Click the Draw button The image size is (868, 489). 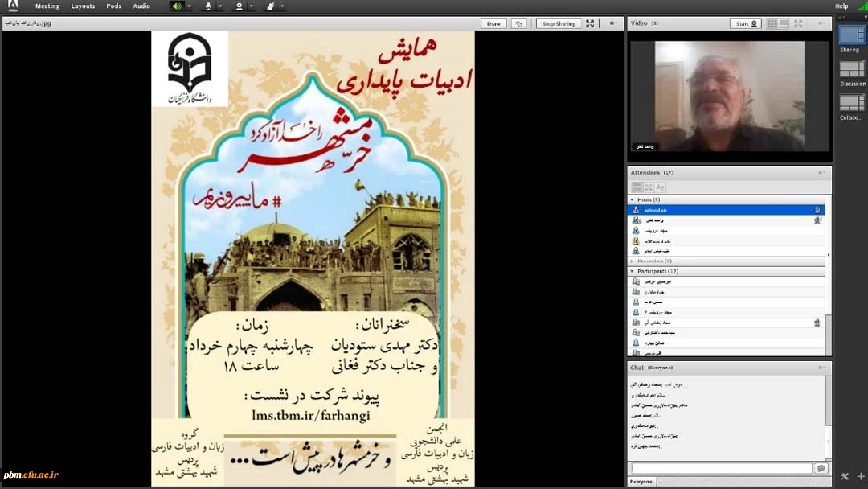[493, 24]
